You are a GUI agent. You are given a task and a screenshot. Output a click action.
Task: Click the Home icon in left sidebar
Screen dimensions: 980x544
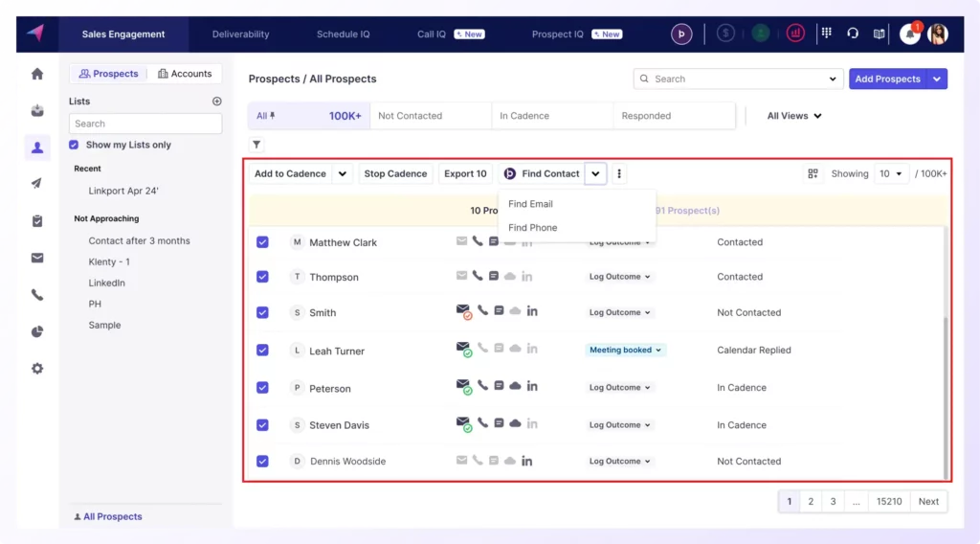click(37, 74)
